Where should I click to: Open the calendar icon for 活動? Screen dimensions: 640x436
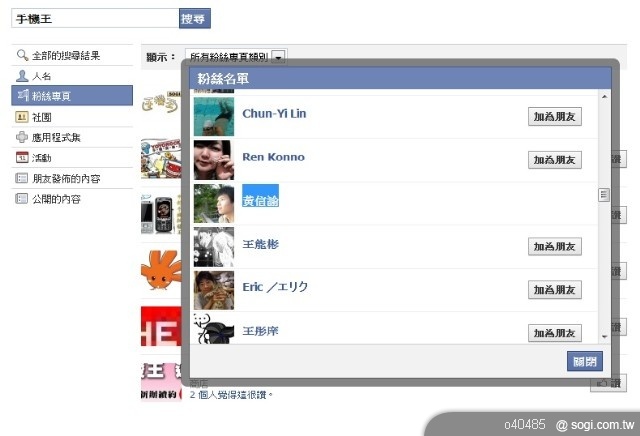22,158
